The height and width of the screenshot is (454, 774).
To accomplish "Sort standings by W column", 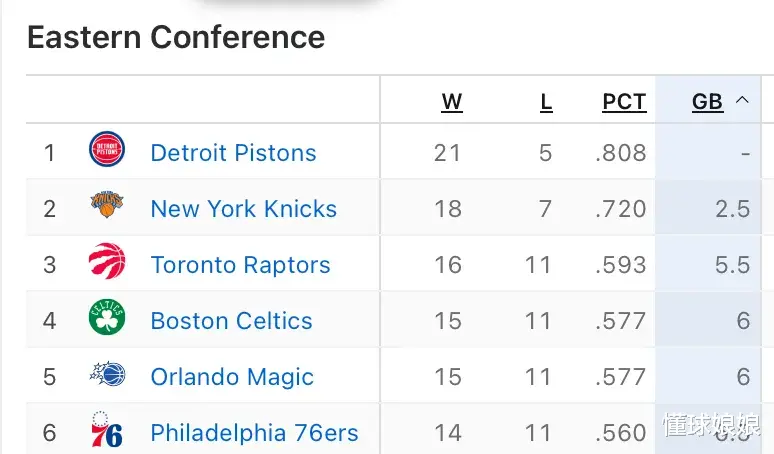I will coord(452,102).
